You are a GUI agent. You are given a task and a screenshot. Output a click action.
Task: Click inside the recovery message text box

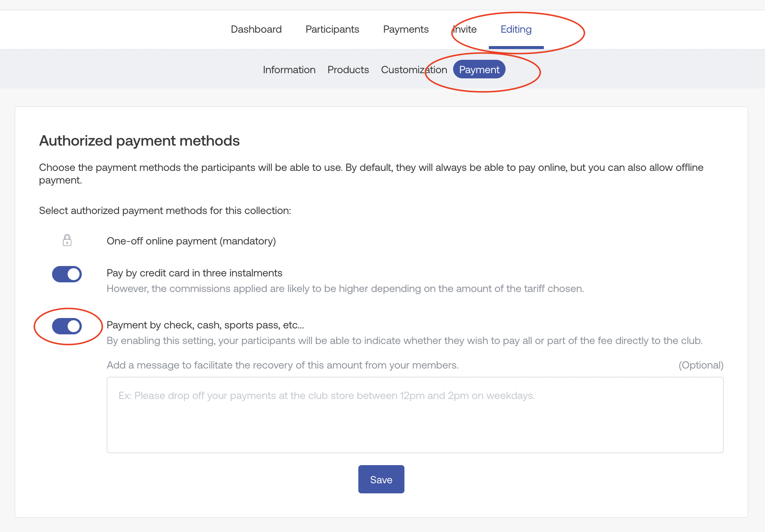415,415
